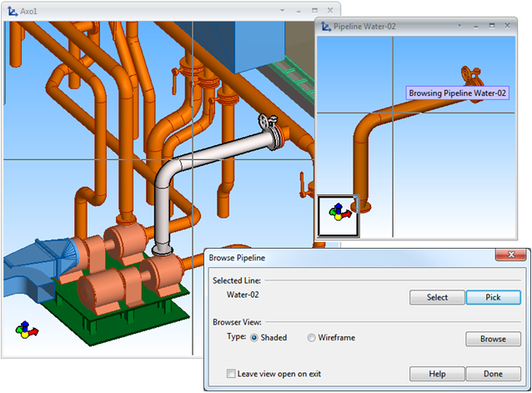Click the boxed axis triad in the Pipeline view

point(339,213)
